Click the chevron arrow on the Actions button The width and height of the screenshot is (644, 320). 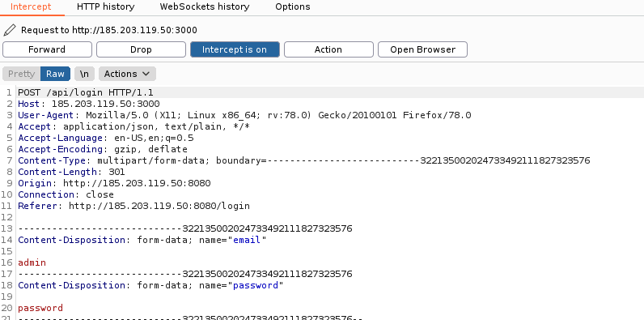click(x=146, y=74)
